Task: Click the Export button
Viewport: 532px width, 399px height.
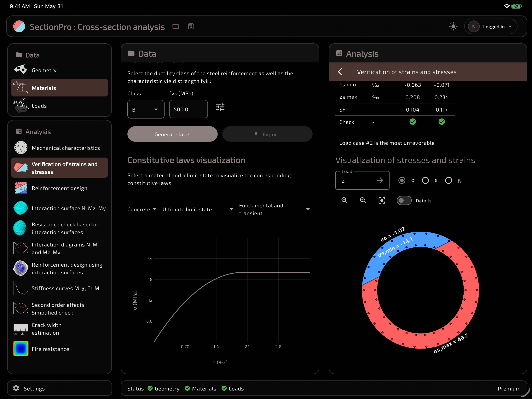Action: [x=267, y=134]
